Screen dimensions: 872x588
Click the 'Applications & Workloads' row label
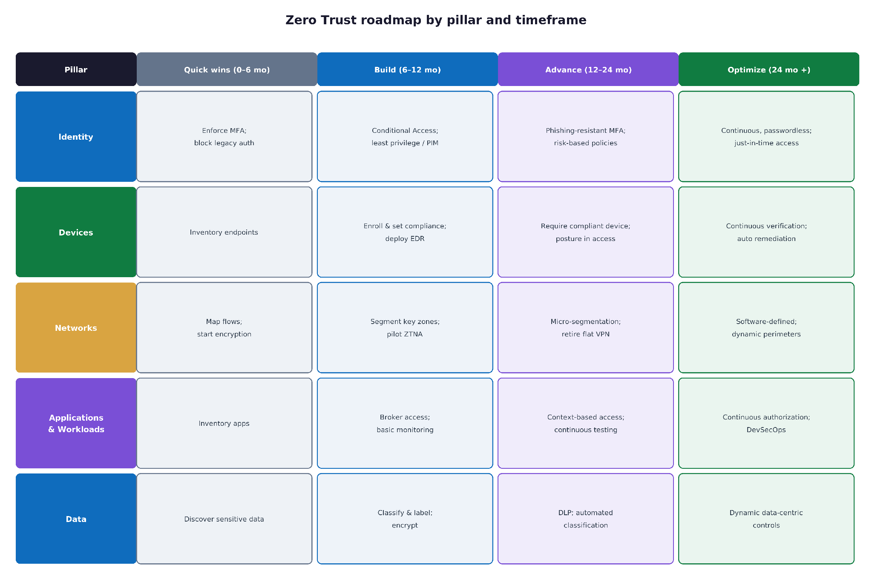76,423
